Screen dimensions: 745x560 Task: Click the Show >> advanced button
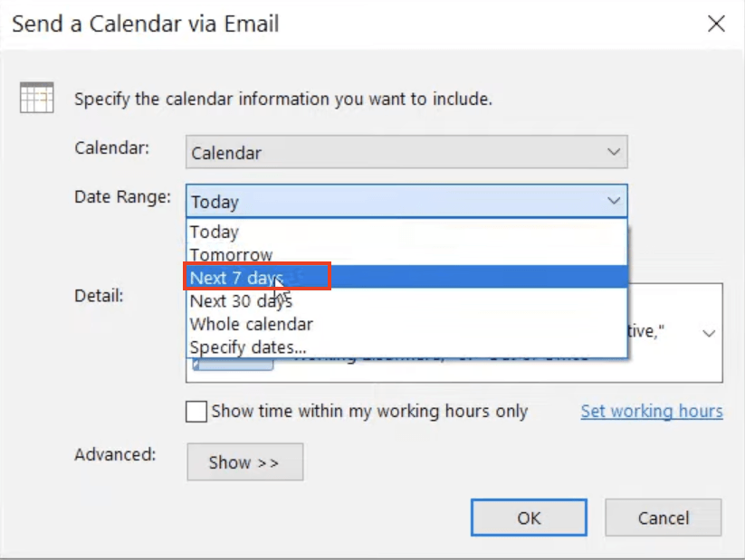(x=244, y=461)
